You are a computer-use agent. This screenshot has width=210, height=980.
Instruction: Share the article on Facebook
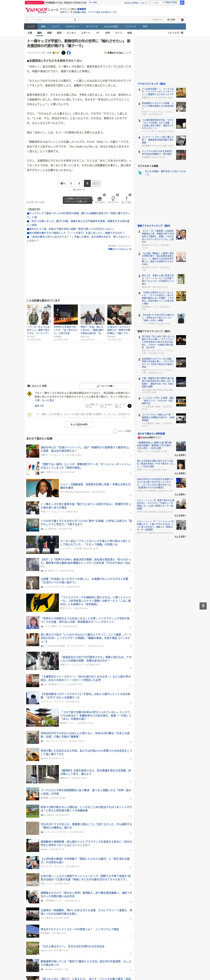tap(69, 53)
